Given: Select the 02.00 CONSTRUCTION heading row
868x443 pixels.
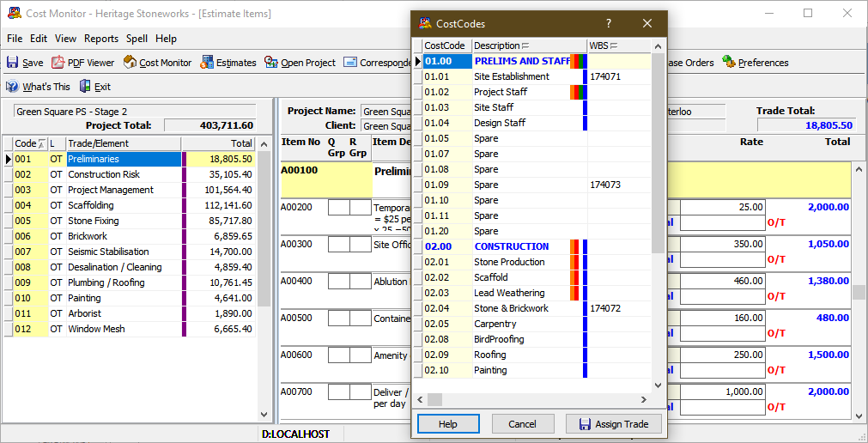Looking at the screenshot, I should click(532, 246).
